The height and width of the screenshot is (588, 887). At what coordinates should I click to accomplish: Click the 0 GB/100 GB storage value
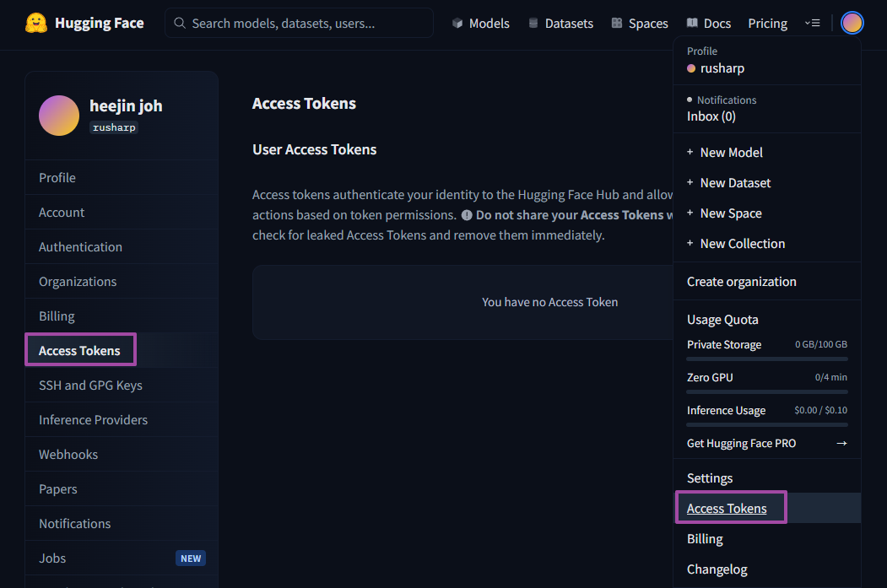[x=821, y=344]
